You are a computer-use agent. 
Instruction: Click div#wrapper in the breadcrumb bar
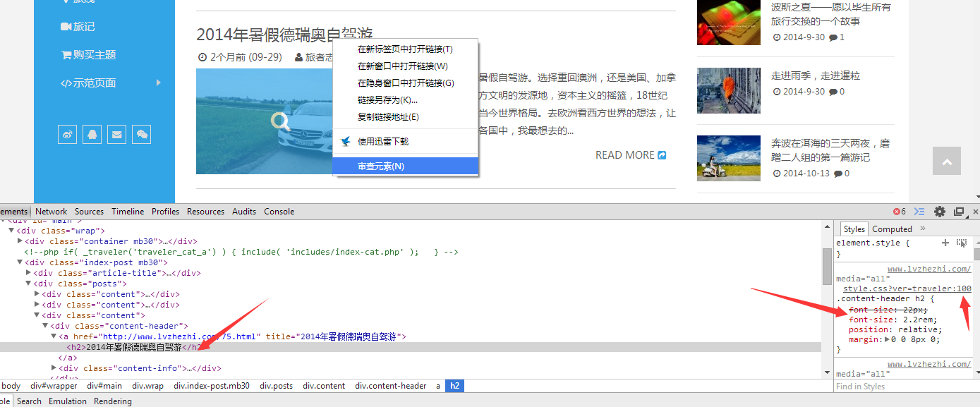tap(54, 386)
